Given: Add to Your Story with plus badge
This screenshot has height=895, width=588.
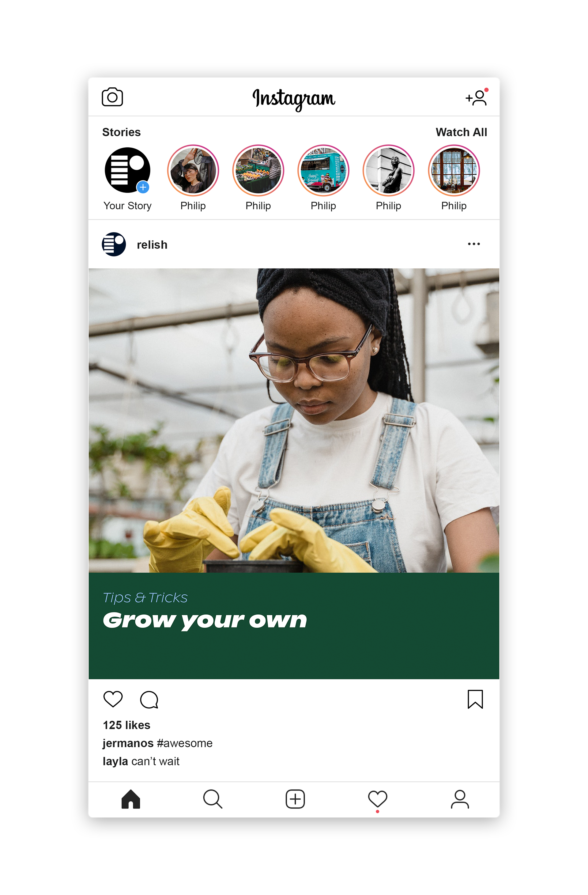Looking at the screenshot, I should pyautogui.click(x=143, y=187).
